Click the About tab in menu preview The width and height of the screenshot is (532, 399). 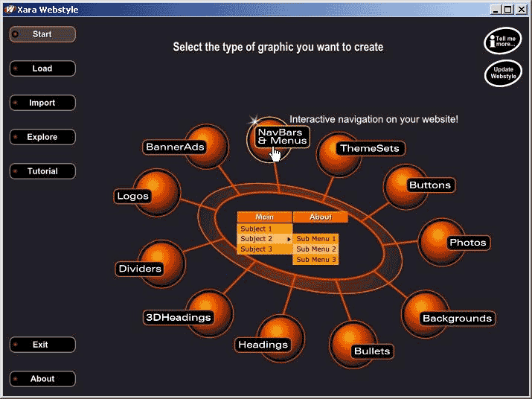(320, 217)
